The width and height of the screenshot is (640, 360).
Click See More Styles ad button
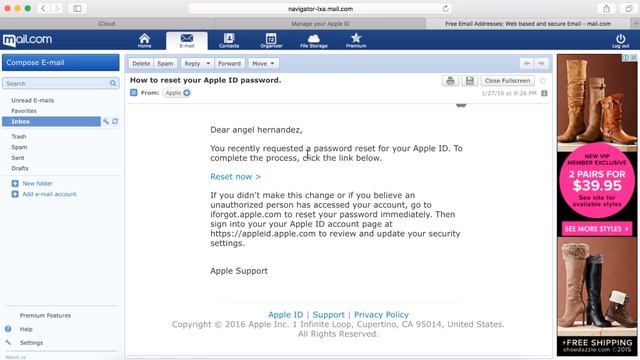[597, 229]
